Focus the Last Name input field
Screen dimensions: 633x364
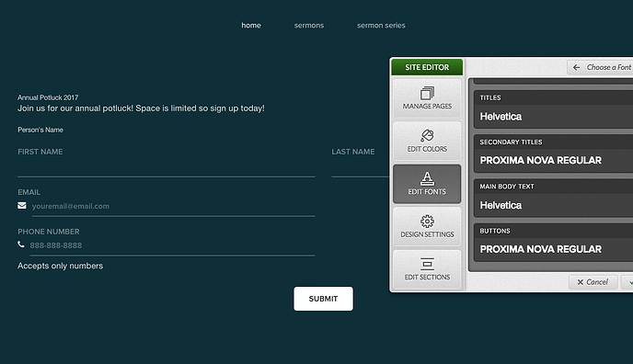(360, 167)
